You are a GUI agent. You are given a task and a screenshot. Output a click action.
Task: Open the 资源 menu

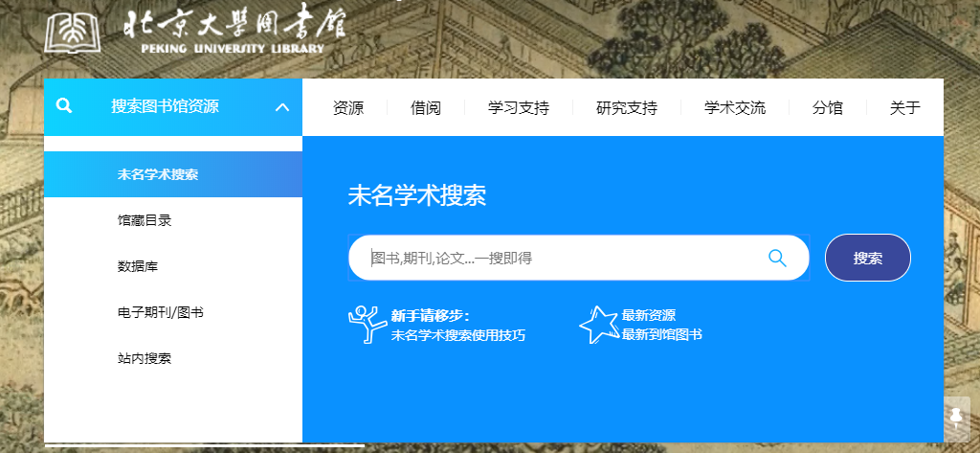coord(348,107)
